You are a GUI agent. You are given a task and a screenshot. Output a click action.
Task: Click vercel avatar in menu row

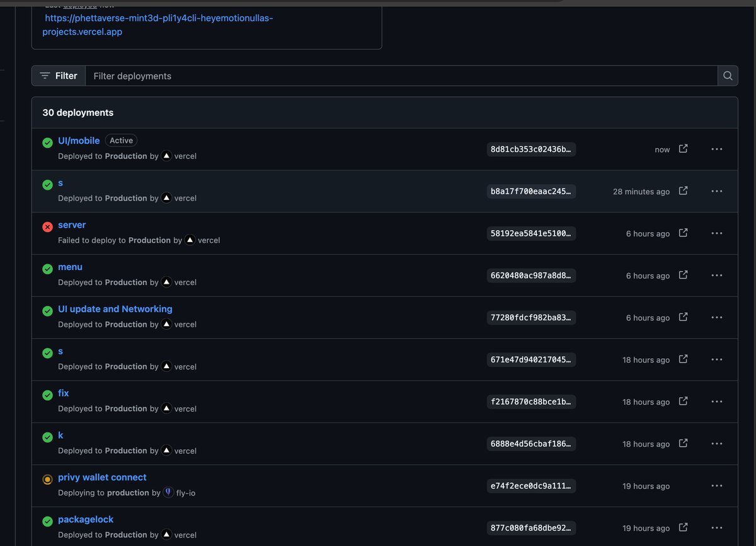[166, 282]
